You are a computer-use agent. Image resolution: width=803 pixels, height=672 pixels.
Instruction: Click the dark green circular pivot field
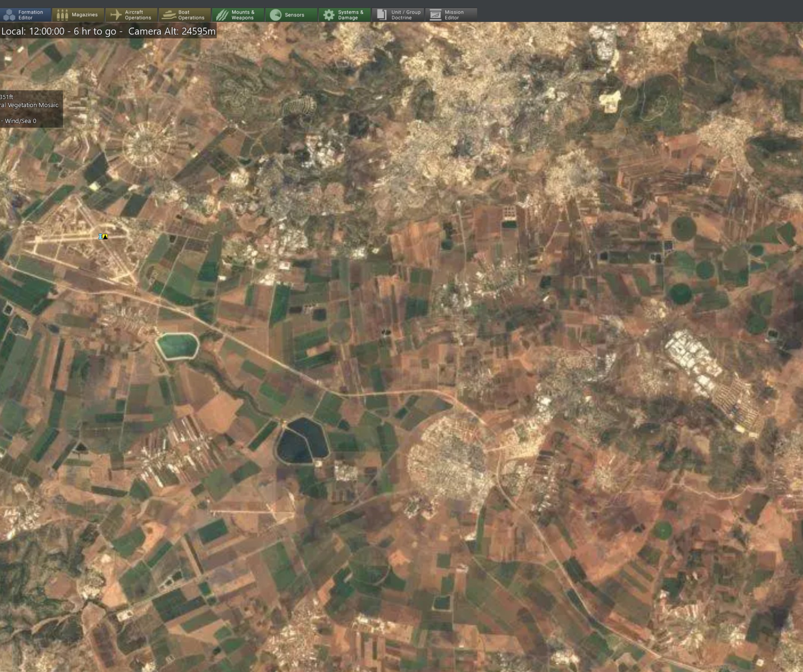click(680, 293)
